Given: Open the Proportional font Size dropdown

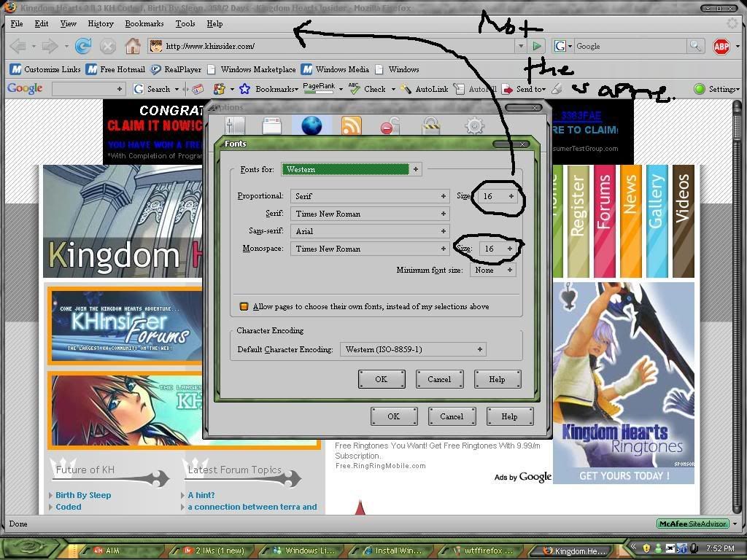Looking at the screenshot, I should 498,195.
